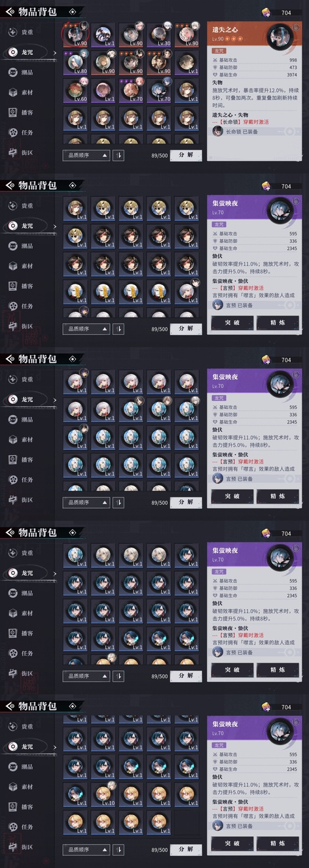Select the blonde Lv.10 item
Image resolution: width=309 pixels, height=868 pixels.
(102, 793)
